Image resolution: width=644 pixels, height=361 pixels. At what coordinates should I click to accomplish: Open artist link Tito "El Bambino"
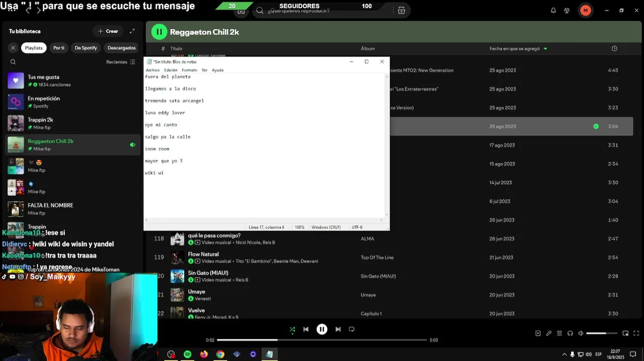(253, 261)
